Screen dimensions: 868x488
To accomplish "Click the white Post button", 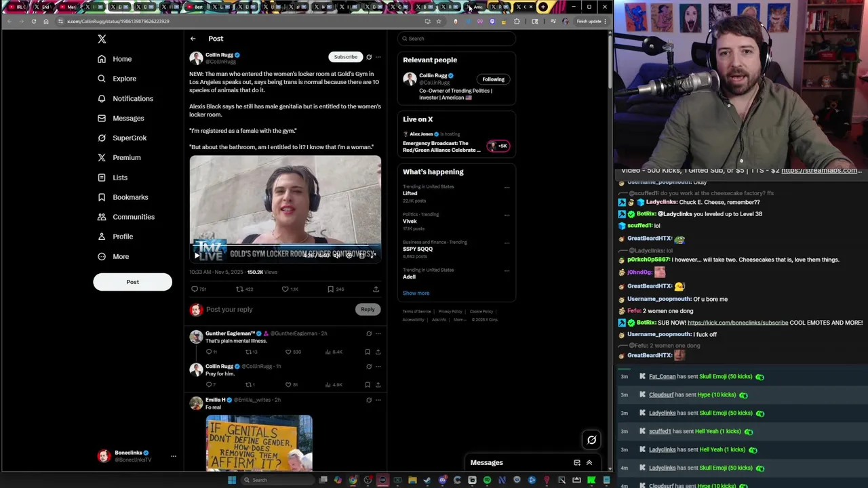I will 132,282.
